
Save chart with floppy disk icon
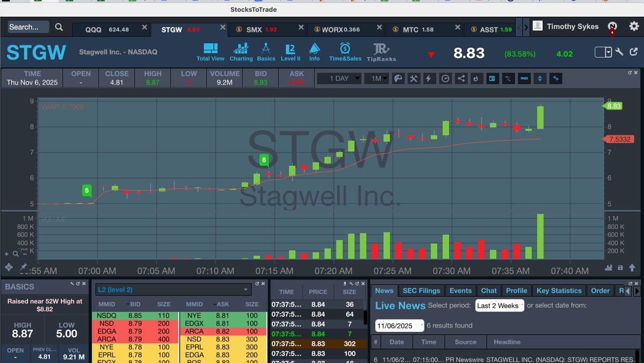coord(620,268)
